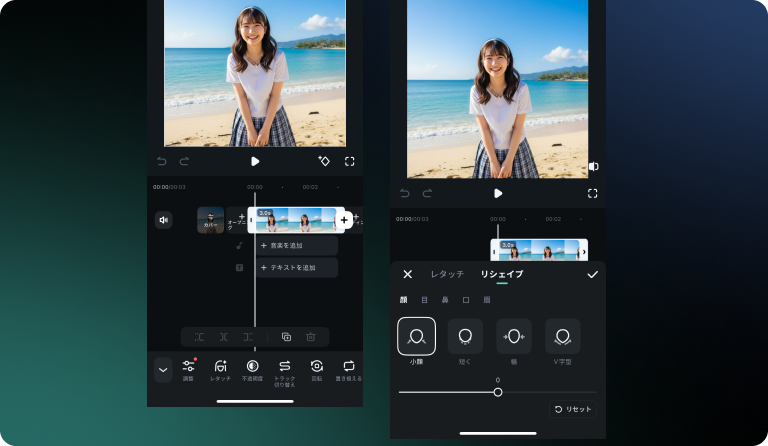The image size is (768, 446).
Task: Click the 回転 rotate tool
Action: point(317,368)
